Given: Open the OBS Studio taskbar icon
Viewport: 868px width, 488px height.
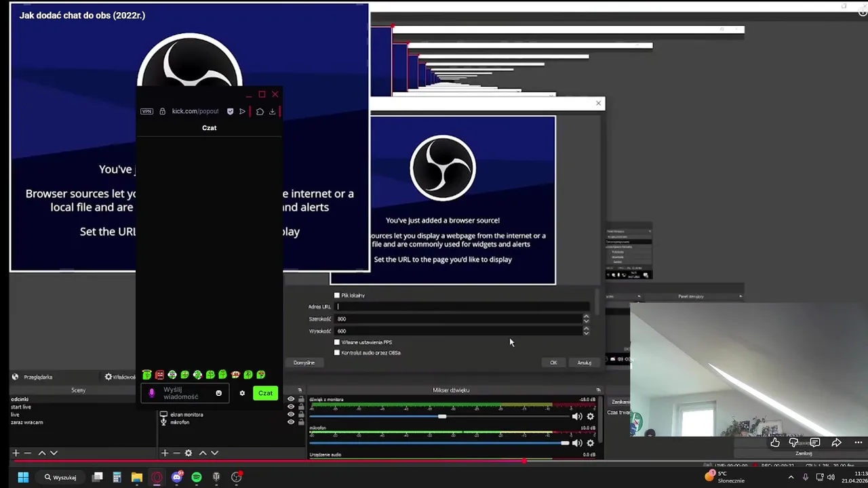Looking at the screenshot, I should coord(236,477).
